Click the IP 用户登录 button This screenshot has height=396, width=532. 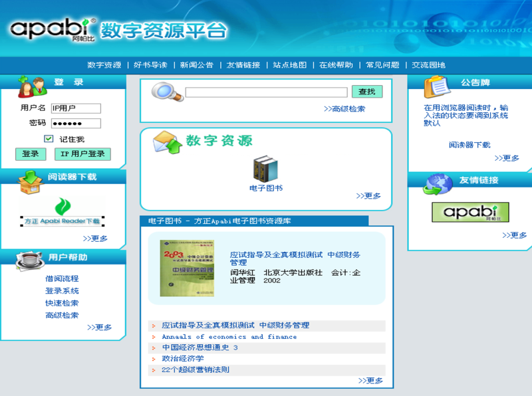pyautogui.click(x=82, y=154)
